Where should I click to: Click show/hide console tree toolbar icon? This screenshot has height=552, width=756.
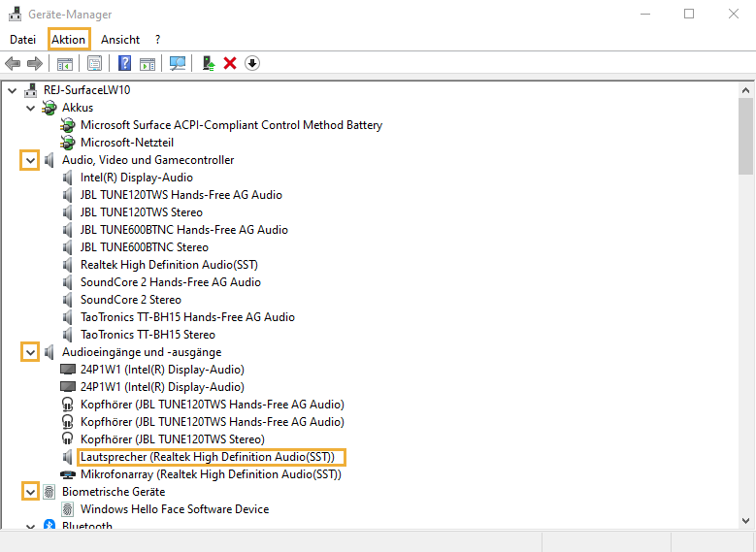[65, 64]
